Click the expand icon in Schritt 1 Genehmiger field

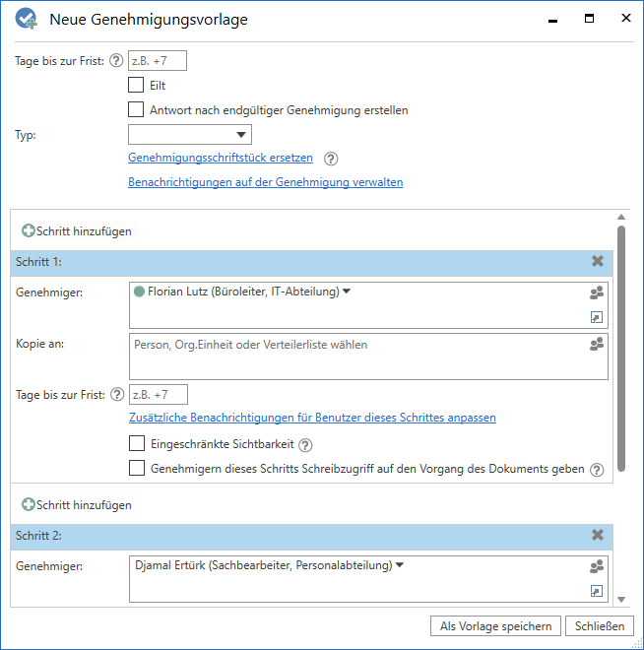pyautogui.click(x=596, y=317)
